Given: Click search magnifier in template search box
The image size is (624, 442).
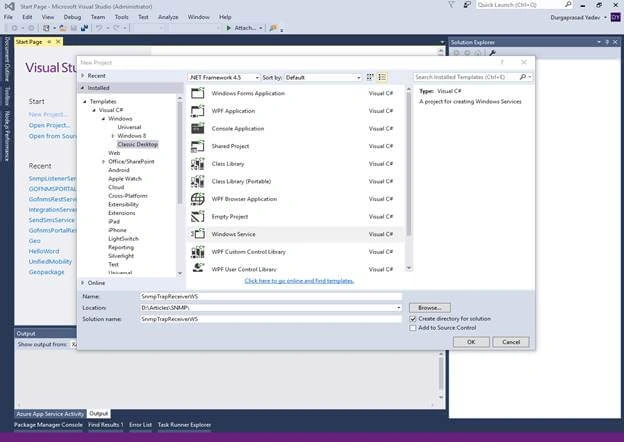Looking at the screenshot, I should 523,77.
